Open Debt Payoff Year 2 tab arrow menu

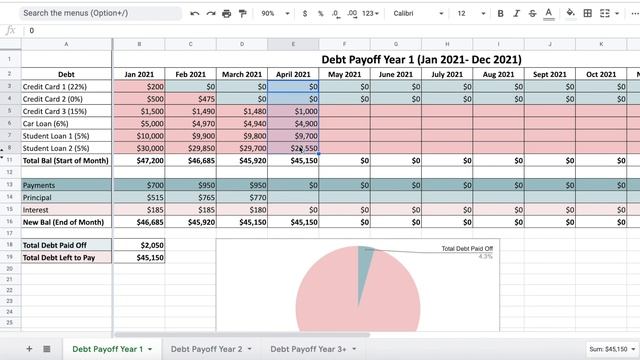pos(249,349)
